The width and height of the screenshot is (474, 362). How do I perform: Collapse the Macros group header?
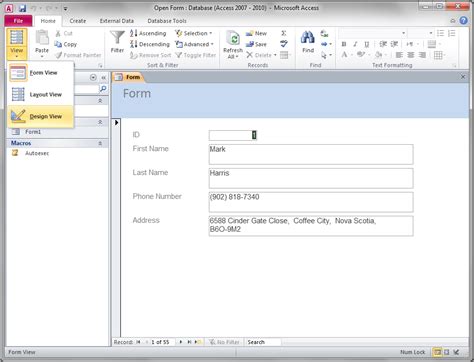pyautogui.click(x=100, y=143)
